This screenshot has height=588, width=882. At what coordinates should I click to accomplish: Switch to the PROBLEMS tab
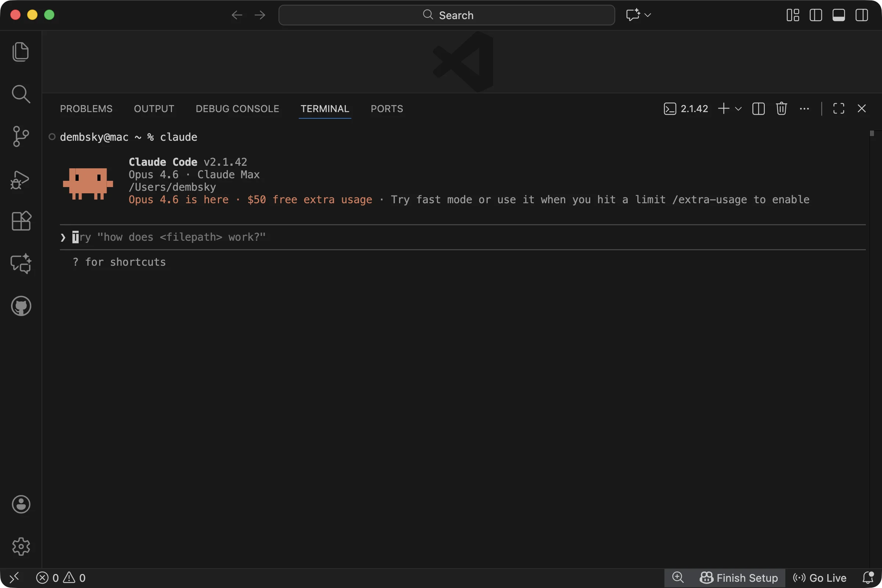86,108
